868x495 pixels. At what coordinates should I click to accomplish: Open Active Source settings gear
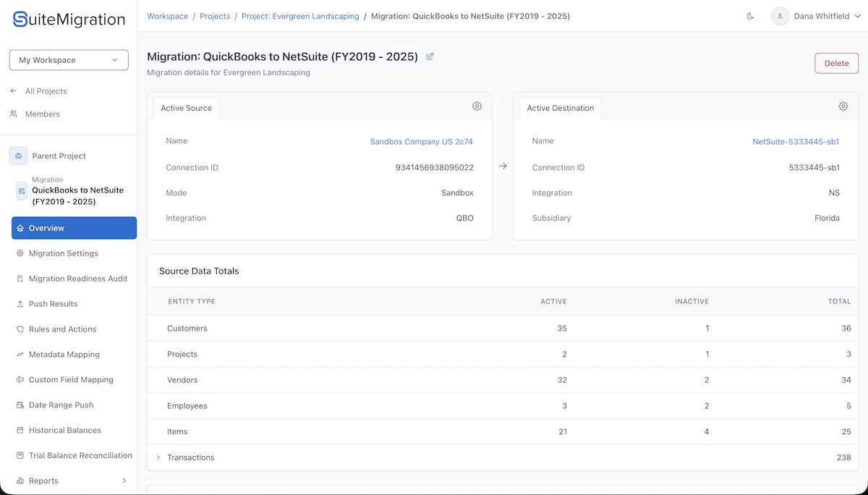pyautogui.click(x=477, y=106)
